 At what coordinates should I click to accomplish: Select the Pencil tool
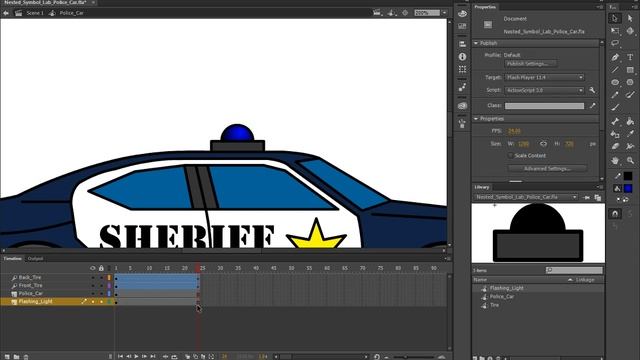click(615, 95)
